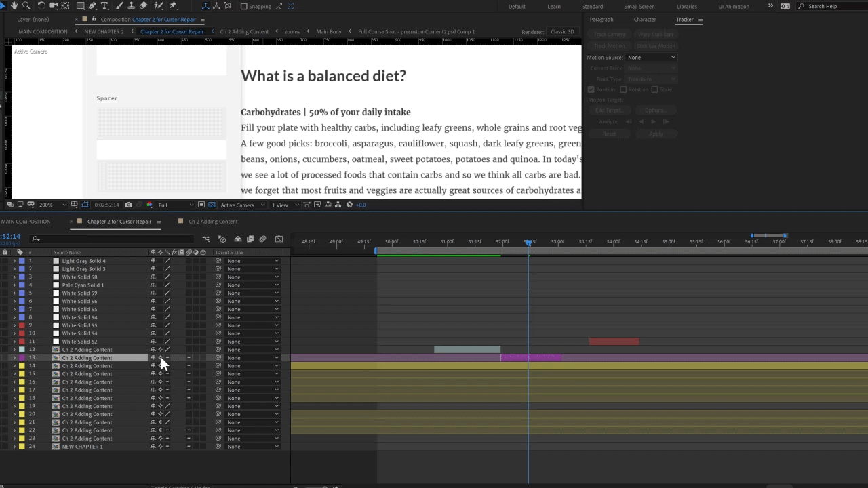Select the Horizontal Type tool
The width and height of the screenshot is (868, 488).
pyautogui.click(x=103, y=6)
